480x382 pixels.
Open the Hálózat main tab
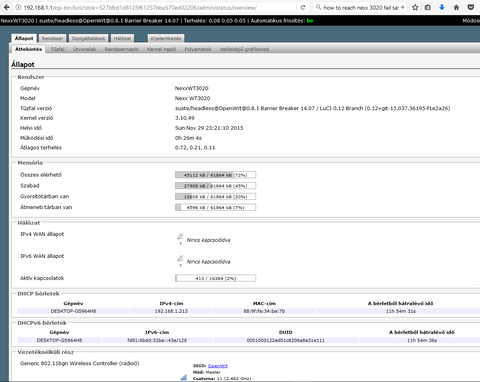(122, 39)
